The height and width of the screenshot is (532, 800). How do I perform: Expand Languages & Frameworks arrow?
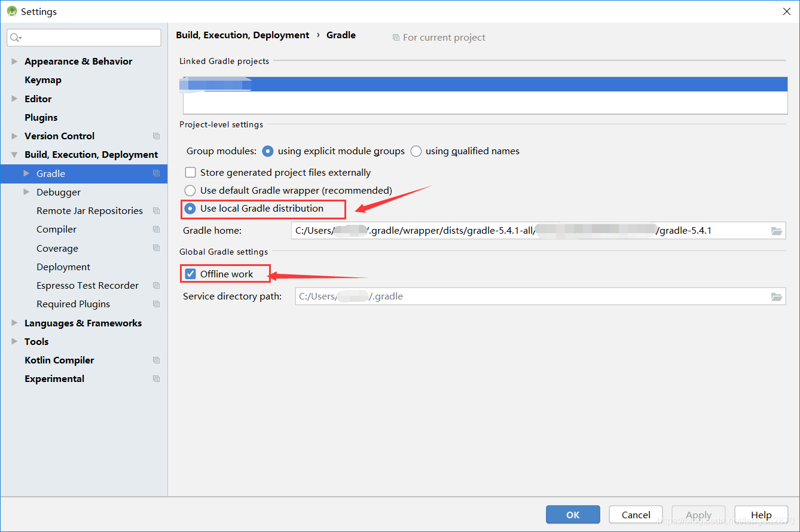(x=14, y=323)
